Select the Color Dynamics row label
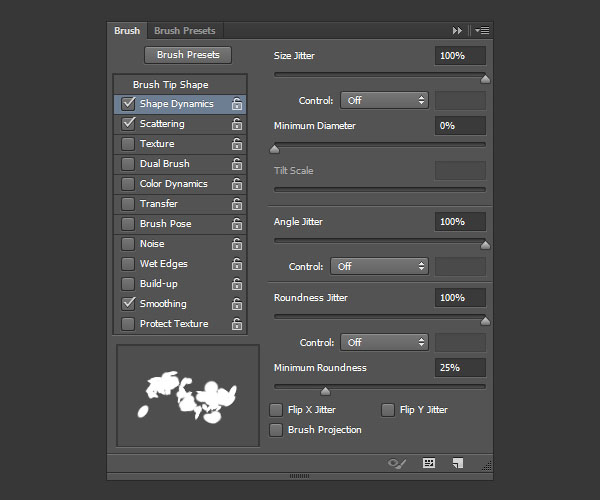 pos(173,184)
